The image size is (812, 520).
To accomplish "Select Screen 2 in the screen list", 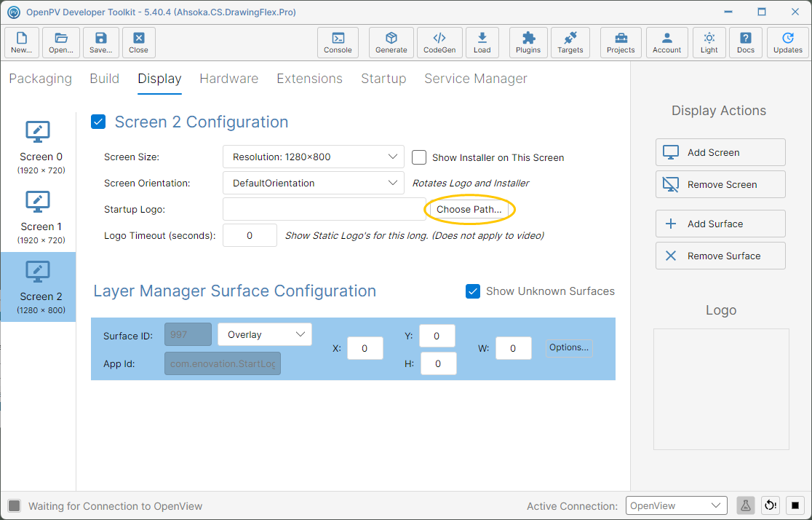I will (x=39, y=287).
